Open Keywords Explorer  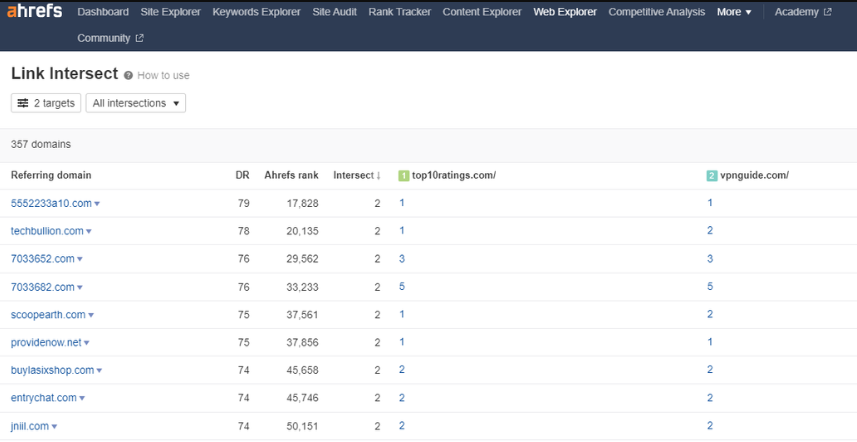pyautogui.click(x=256, y=12)
